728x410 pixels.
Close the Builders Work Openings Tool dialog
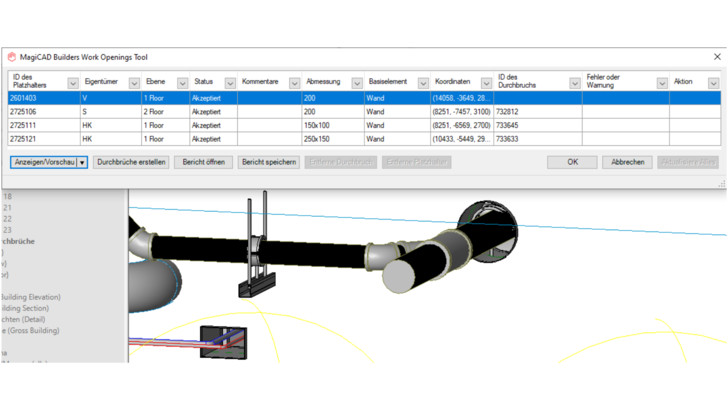pyautogui.click(x=716, y=58)
